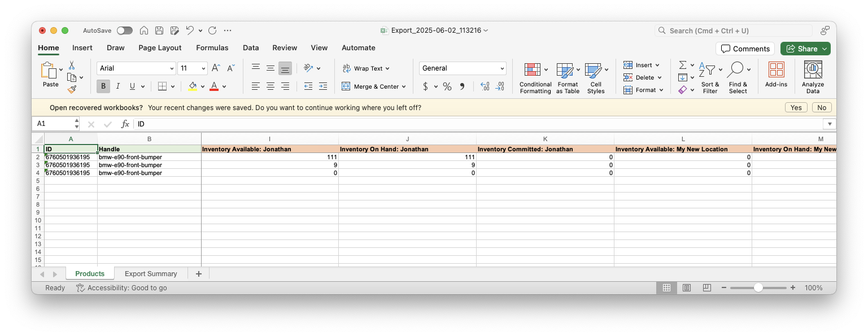Image resolution: width=868 pixels, height=336 pixels.
Task: Click the Name Box showing A1
Action: click(x=54, y=124)
